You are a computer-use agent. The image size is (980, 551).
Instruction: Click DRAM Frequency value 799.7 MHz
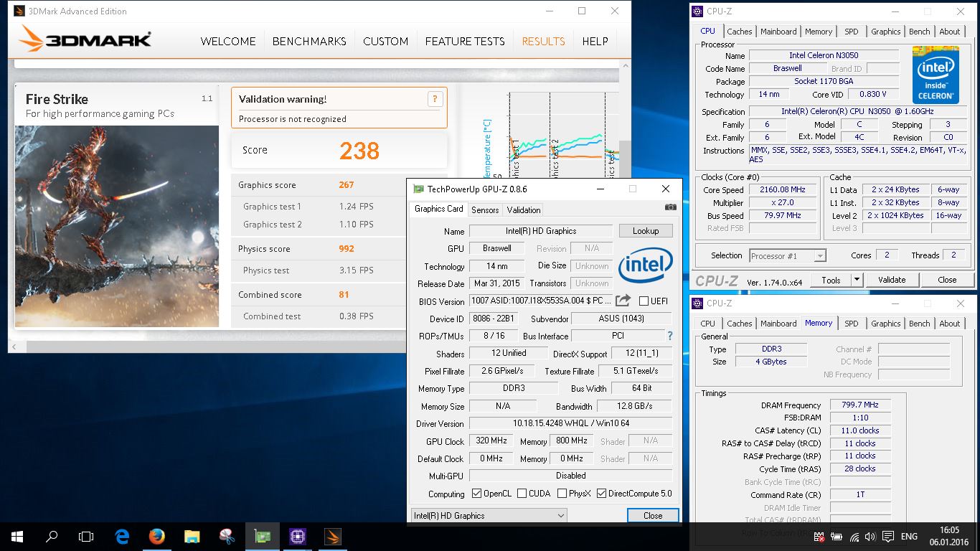(x=860, y=405)
